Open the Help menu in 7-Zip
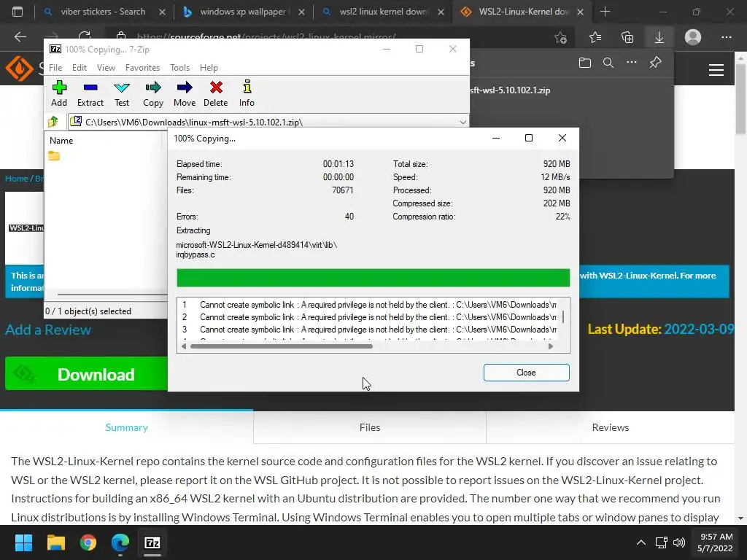Image resolution: width=747 pixels, height=560 pixels. [209, 68]
